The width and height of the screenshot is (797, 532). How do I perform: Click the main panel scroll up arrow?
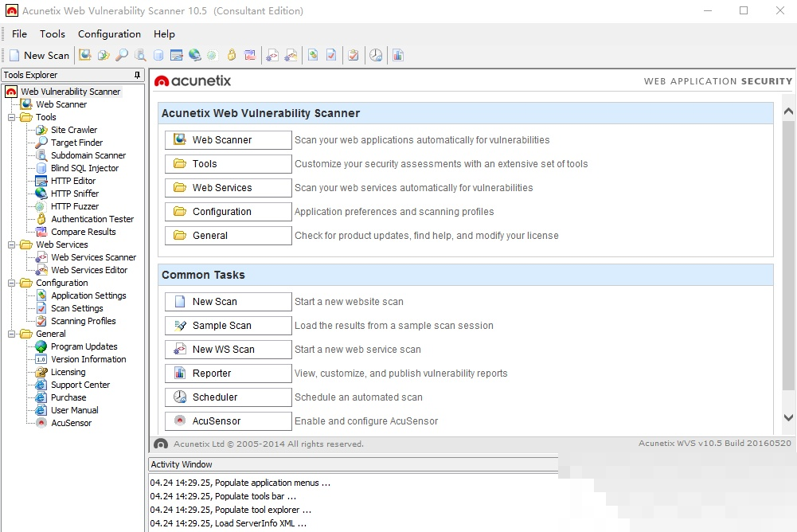pos(788,111)
